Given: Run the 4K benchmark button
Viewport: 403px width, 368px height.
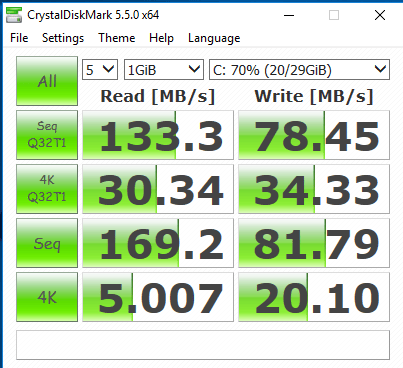Looking at the screenshot, I should [47, 297].
